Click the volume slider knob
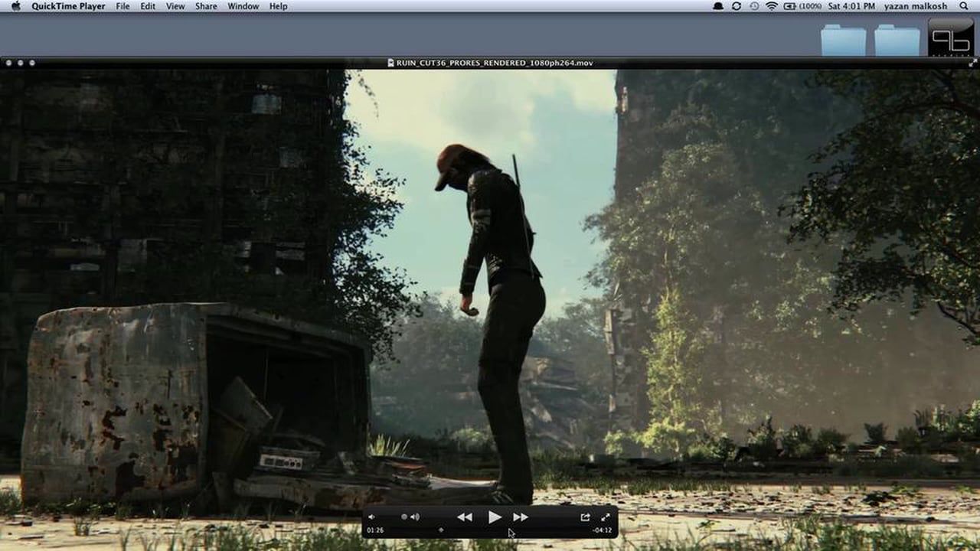Screen dimensions: 980x551 404,517
